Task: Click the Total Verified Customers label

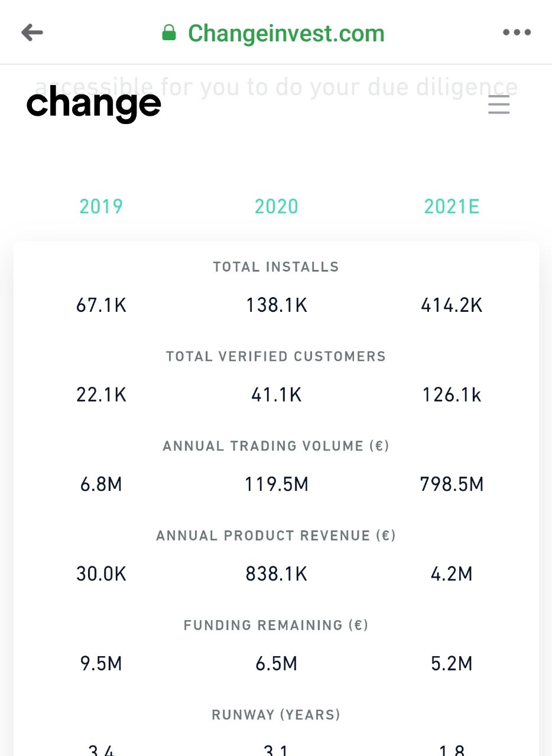Action: click(x=276, y=357)
